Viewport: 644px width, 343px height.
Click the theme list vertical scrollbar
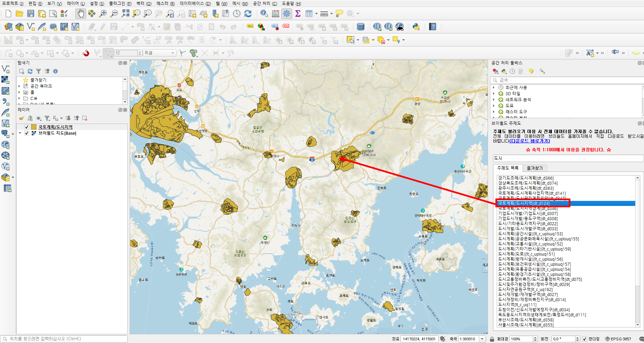pyautogui.click(x=638, y=251)
